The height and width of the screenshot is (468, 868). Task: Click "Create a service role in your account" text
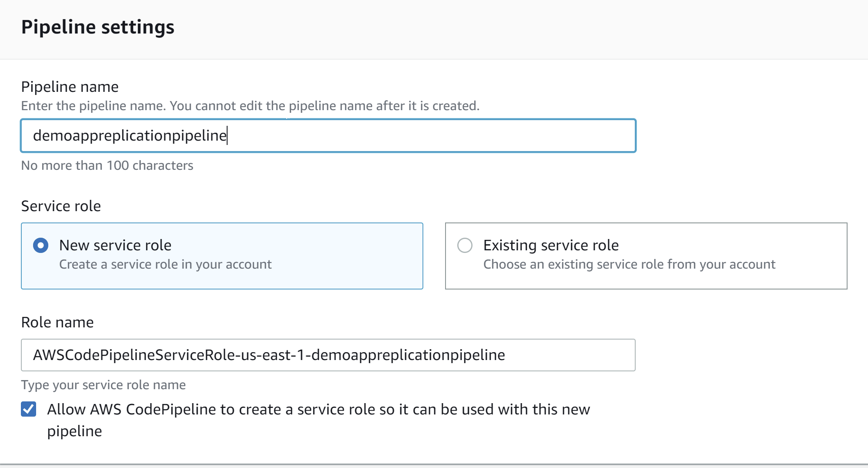click(x=165, y=264)
